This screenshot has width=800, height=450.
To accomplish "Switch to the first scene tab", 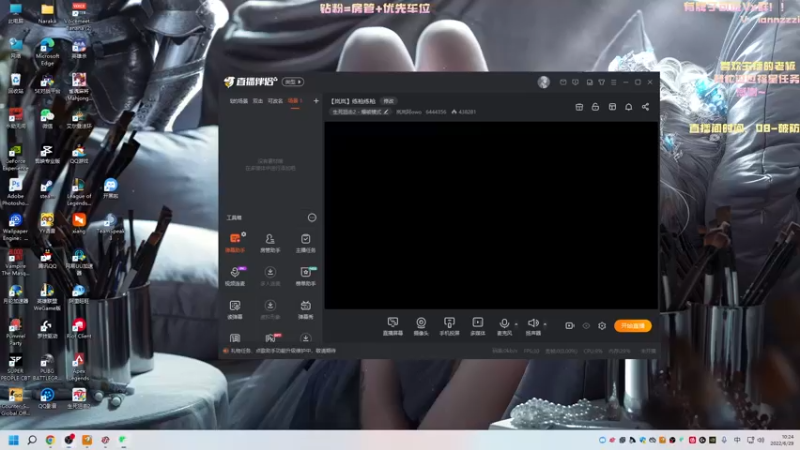I will click(x=238, y=101).
